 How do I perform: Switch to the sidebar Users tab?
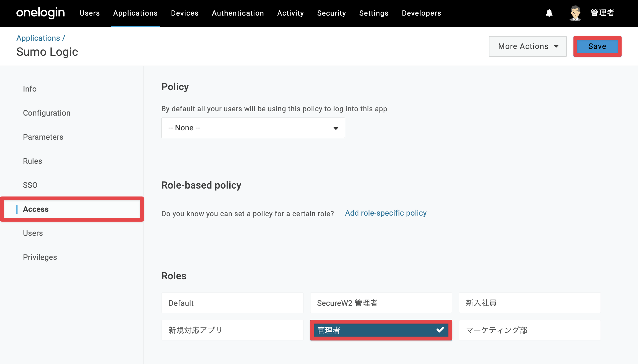click(x=33, y=233)
